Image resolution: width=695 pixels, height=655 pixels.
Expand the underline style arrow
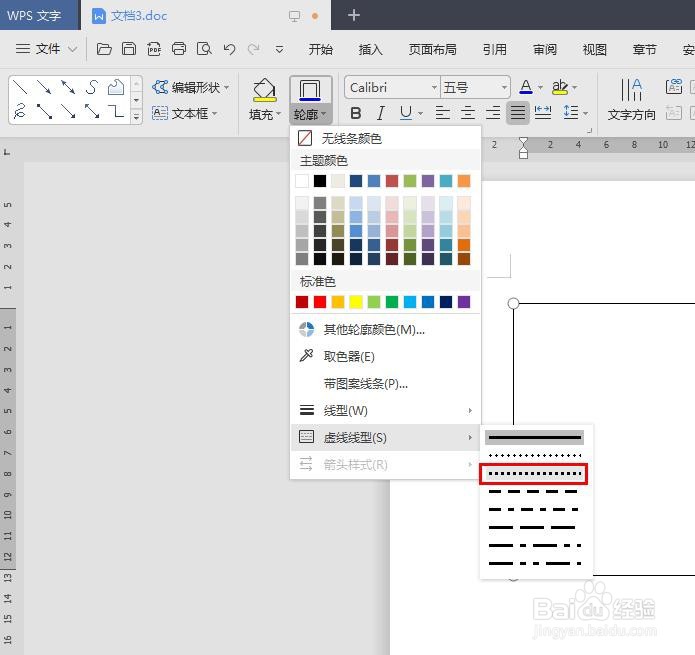click(x=420, y=113)
